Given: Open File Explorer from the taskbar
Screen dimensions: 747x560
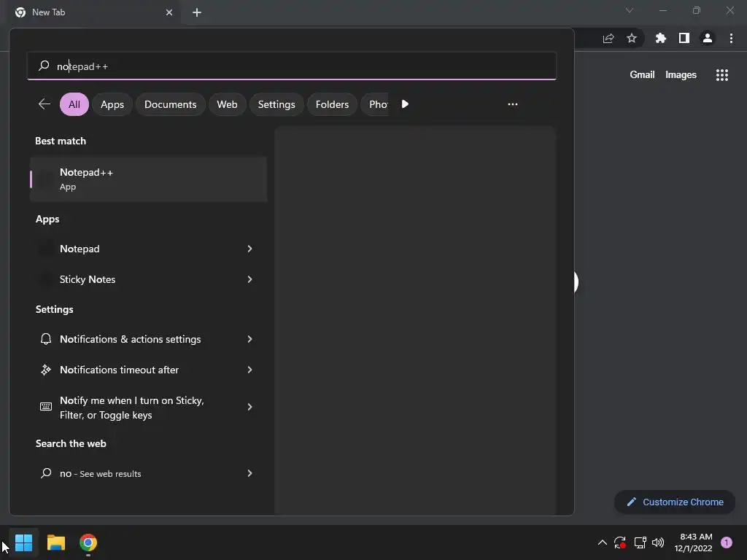Looking at the screenshot, I should click(x=55, y=542).
